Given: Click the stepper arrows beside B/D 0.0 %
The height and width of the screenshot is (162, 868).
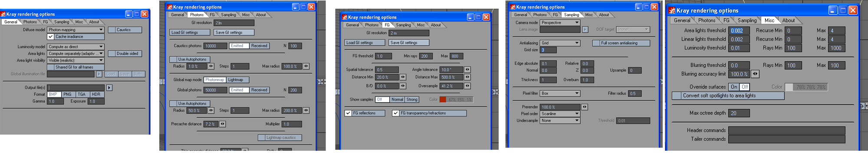Looking at the screenshot, I should 403,86.
